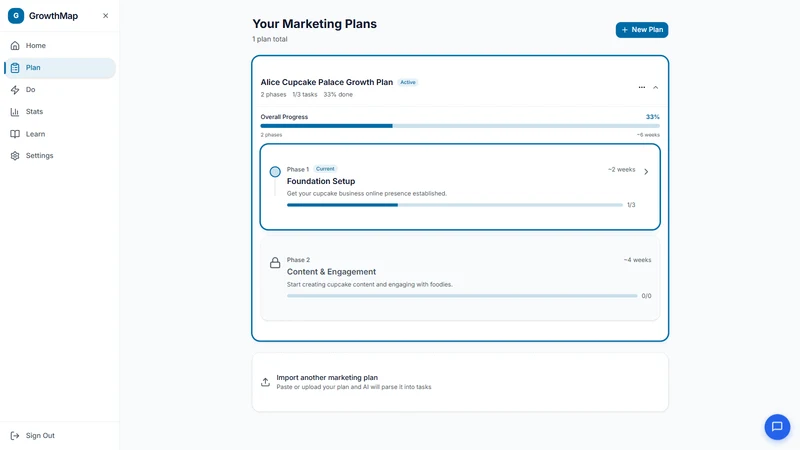Click the '33% done' text

tap(338, 94)
